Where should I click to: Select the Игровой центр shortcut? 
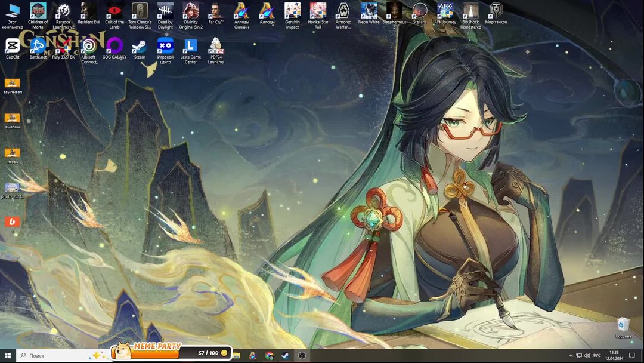coord(165,51)
